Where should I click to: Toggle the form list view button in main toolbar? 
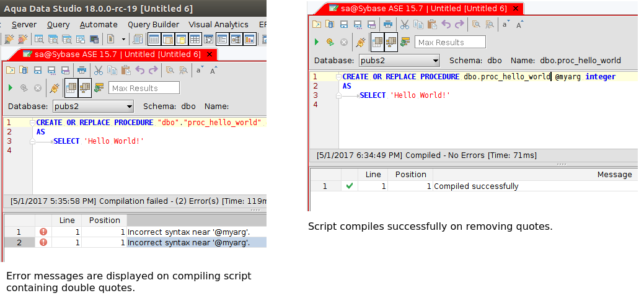pos(222,40)
